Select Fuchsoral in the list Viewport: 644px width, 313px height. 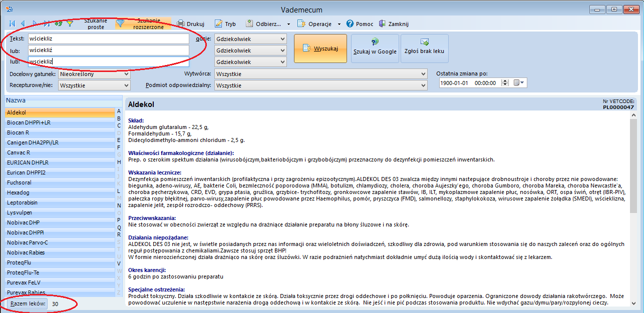(60, 182)
